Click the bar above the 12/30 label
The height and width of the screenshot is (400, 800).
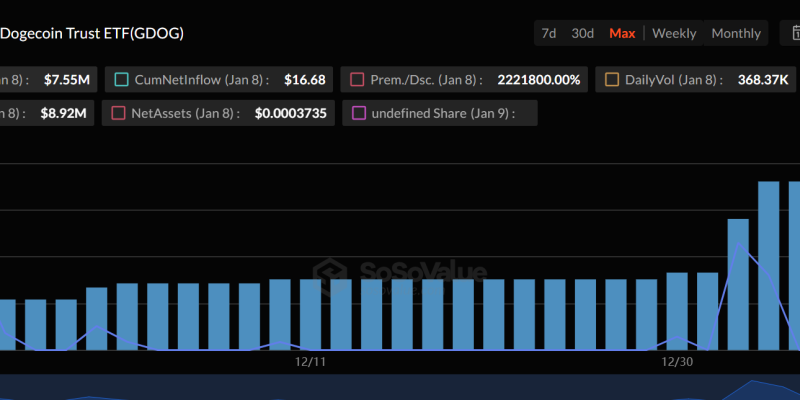677,312
